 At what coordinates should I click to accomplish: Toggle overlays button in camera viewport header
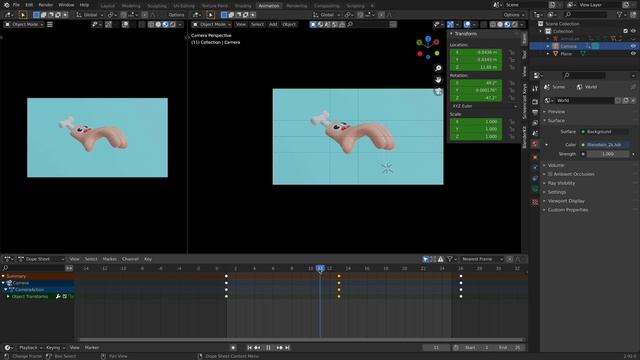point(467,24)
